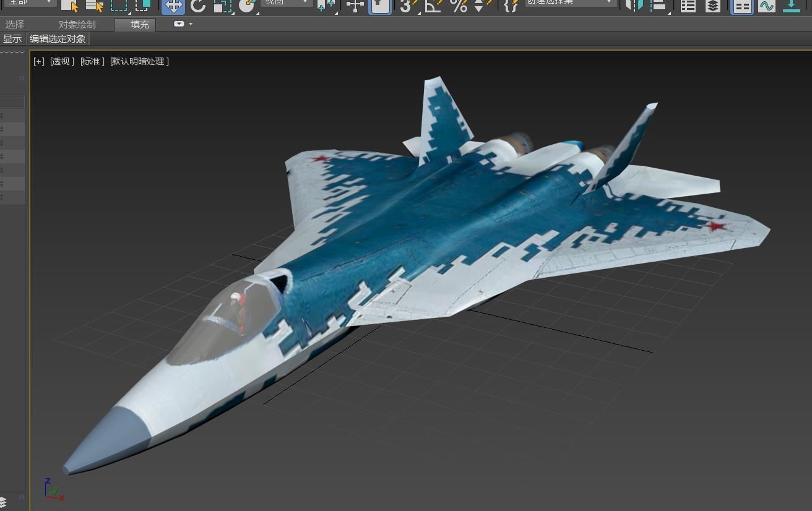Open the Mirror tool
This screenshot has height=511, width=812.
pos(633,7)
